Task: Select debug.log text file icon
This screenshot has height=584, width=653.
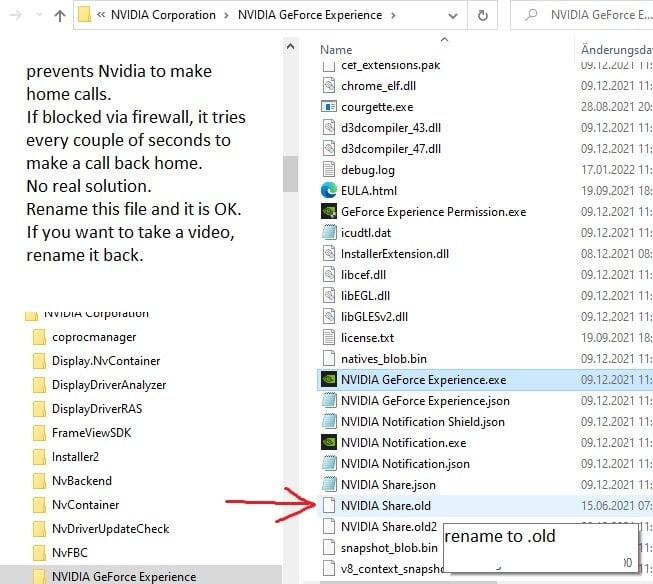Action: click(x=329, y=170)
